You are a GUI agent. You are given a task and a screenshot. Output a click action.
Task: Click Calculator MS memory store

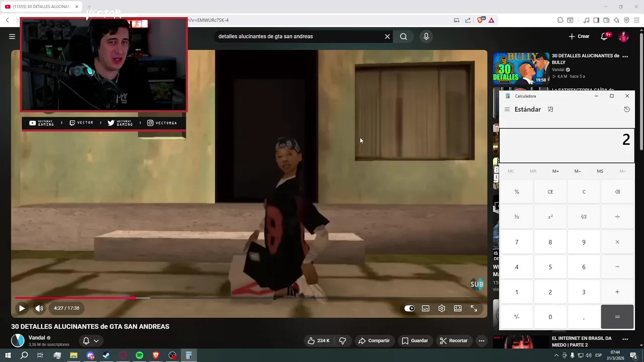(x=600, y=171)
